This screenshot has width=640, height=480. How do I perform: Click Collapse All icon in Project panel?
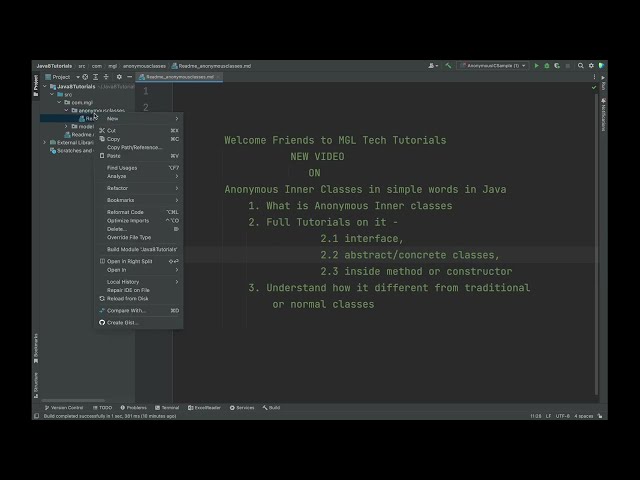click(106, 77)
